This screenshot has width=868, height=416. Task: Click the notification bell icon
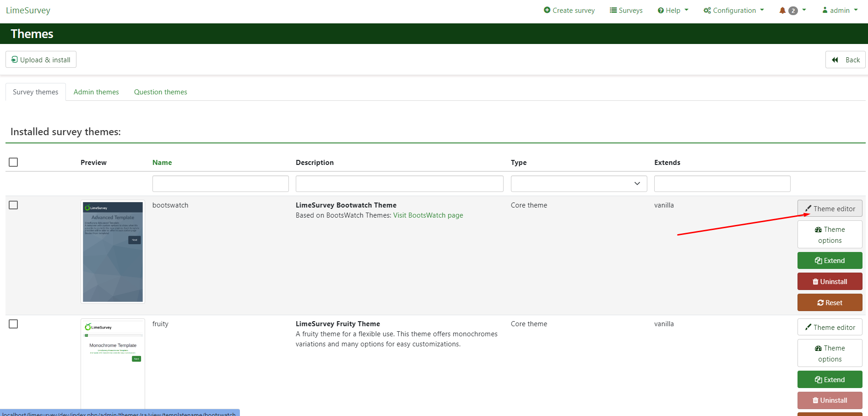pos(782,11)
